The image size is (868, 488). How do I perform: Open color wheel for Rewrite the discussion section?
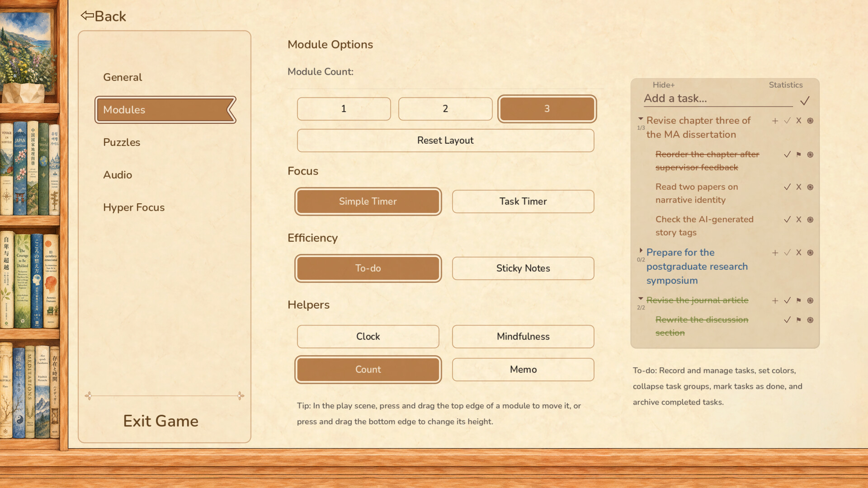point(810,320)
